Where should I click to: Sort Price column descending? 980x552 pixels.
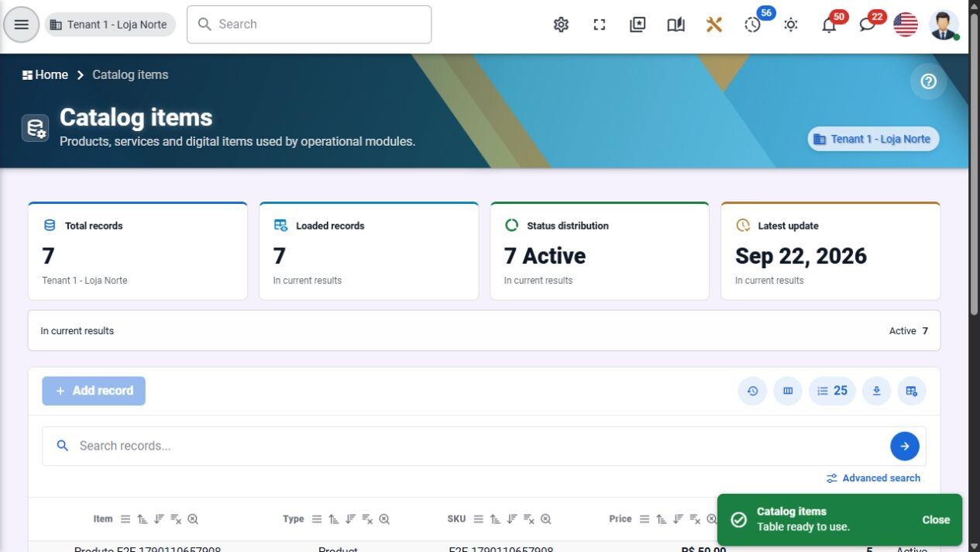(678, 519)
